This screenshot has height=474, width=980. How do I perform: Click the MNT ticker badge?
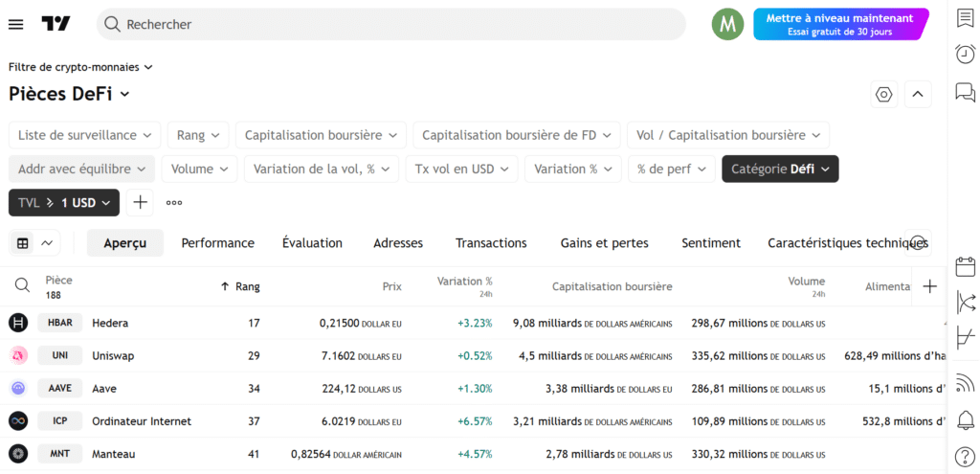[60, 453]
